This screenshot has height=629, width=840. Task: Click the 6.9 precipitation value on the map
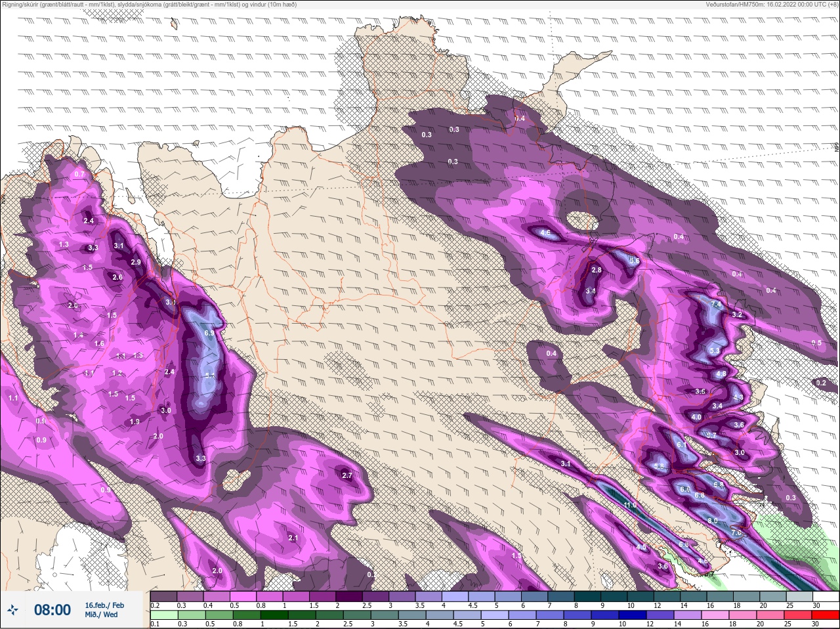(209, 333)
